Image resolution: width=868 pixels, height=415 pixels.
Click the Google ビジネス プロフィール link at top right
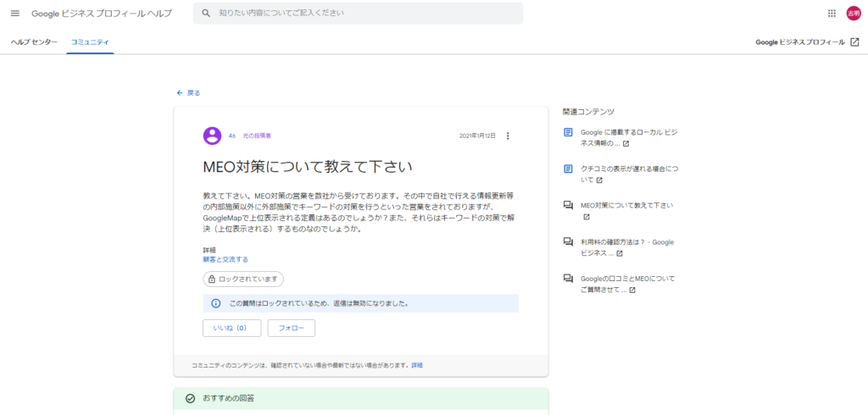click(x=800, y=42)
